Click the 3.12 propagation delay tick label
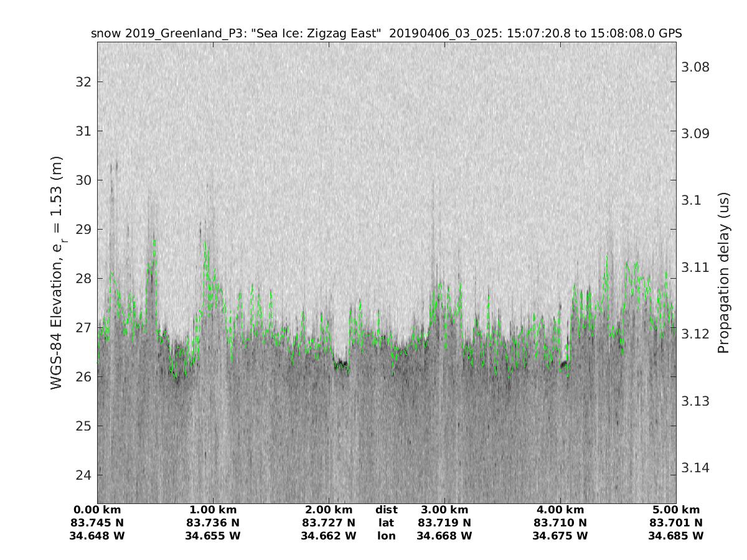 (x=697, y=334)
